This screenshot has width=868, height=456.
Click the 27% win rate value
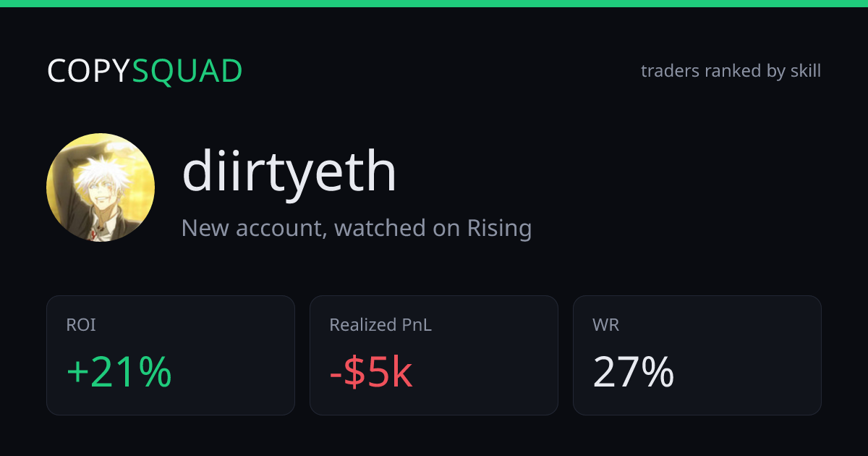coord(634,373)
